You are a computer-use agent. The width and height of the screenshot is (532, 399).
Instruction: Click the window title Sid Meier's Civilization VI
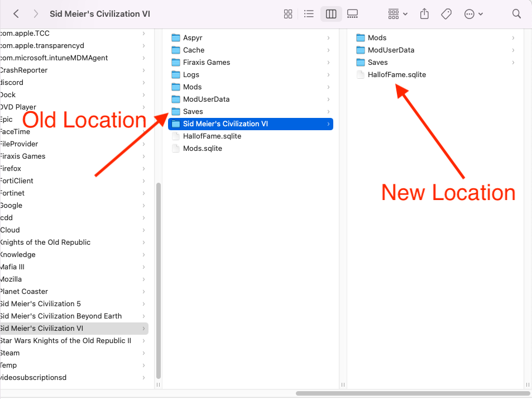100,14
